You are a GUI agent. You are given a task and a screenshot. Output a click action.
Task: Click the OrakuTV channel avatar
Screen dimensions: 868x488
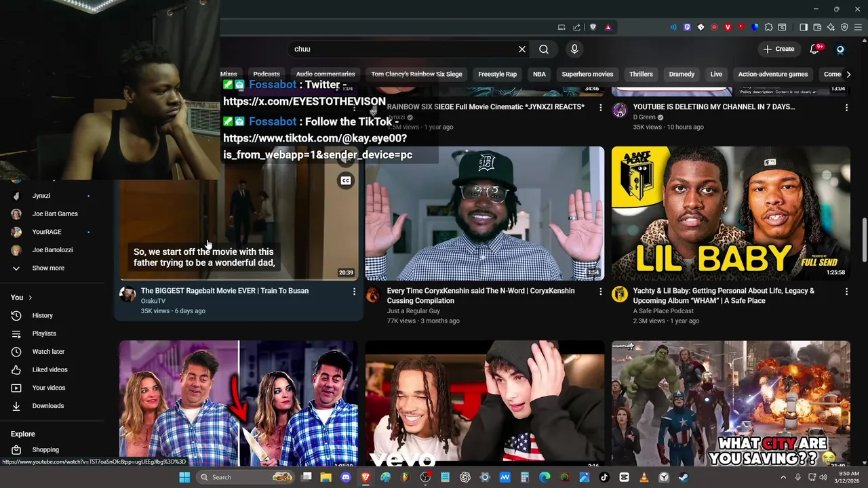tap(127, 294)
